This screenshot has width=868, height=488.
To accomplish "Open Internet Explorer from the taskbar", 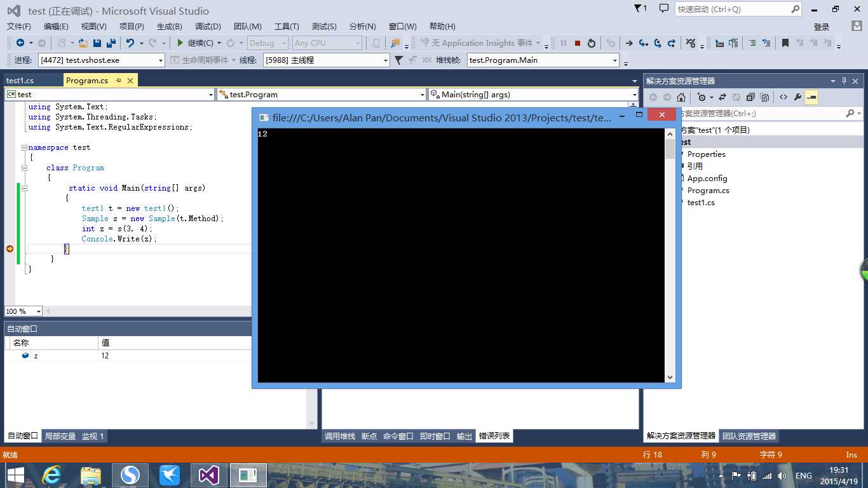I will (51, 475).
